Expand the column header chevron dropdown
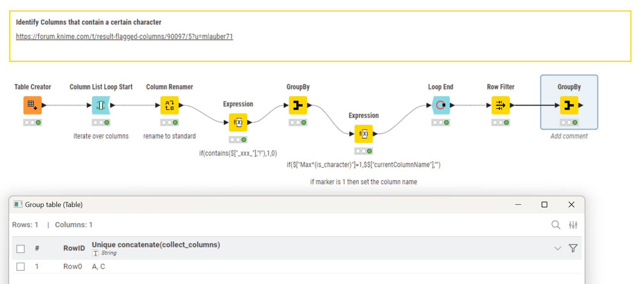The width and height of the screenshot is (644, 284). coord(558,249)
